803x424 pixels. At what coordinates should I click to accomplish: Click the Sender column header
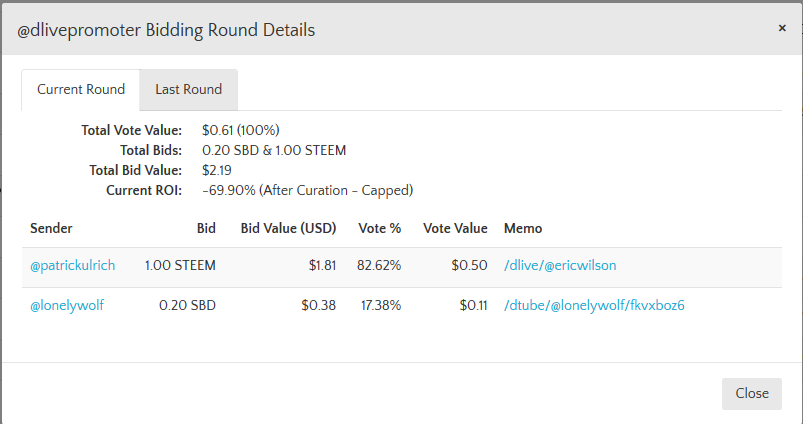click(52, 228)
